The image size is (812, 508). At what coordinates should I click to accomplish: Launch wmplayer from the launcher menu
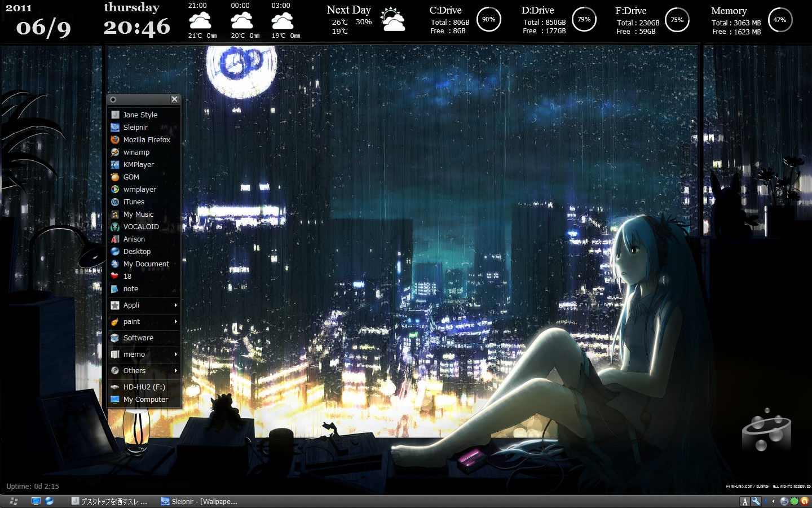pos(144,189)
